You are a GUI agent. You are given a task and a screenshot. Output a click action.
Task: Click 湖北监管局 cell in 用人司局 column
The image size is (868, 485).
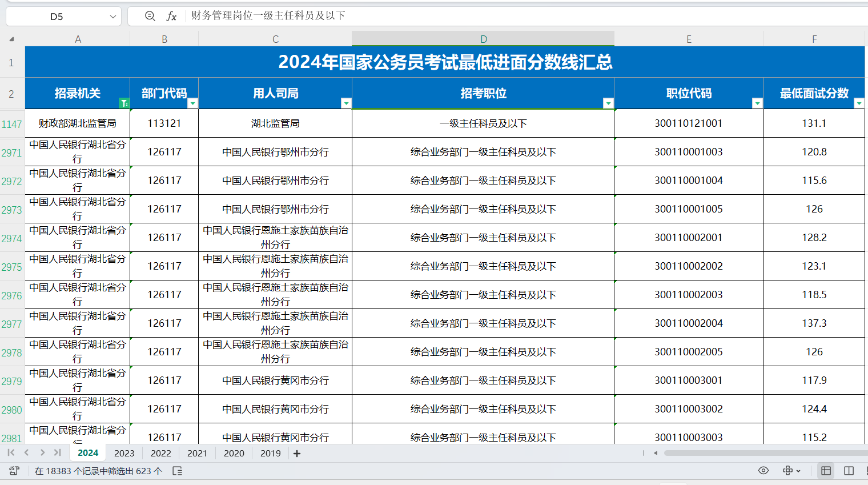[x=275, y=123]
